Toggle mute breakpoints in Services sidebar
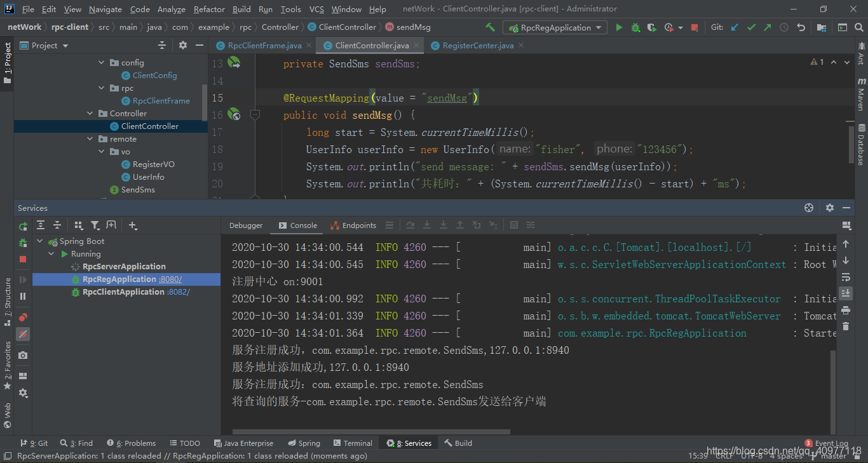This screenshot has width=868, height=463. coord(23,334)
